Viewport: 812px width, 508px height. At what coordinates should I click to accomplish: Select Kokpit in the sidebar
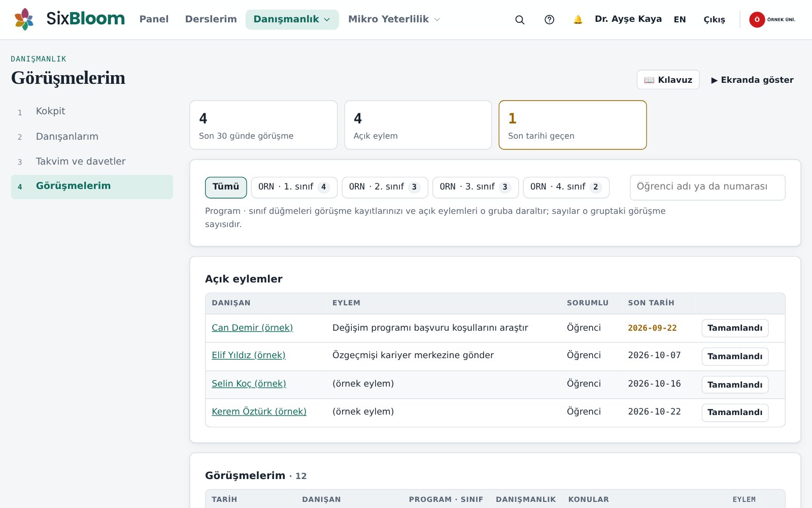click(x=92, y=111)
